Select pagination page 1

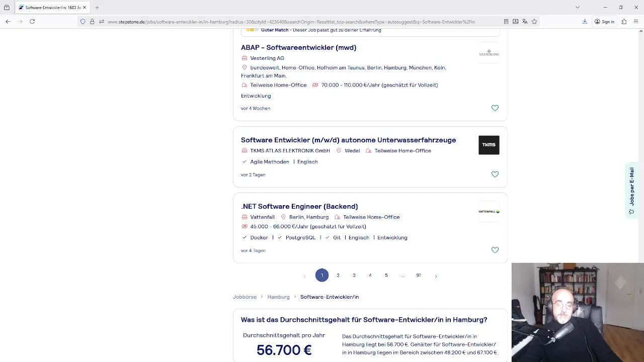[x=322, y=276]
